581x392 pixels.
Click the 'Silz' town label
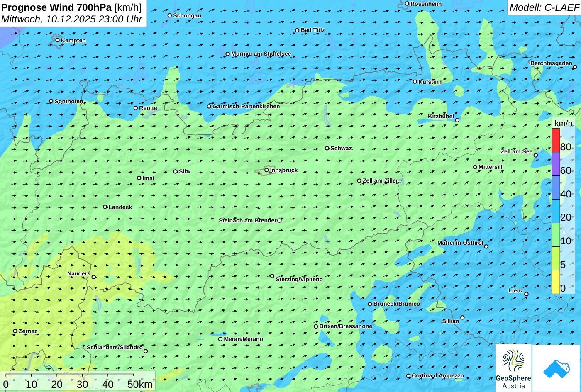click(x=184, y=171)
